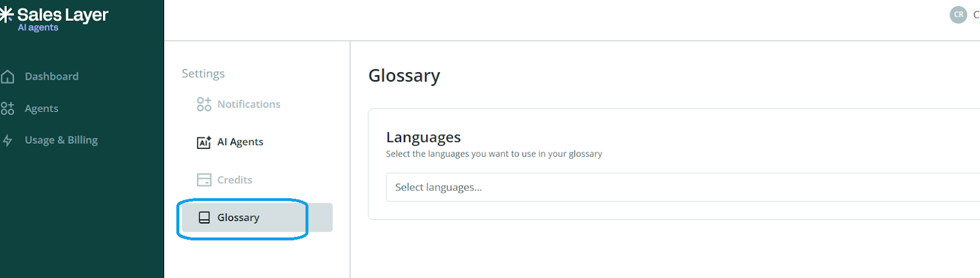
Task: Select the Glossary settings label
Action: point(238,217)
